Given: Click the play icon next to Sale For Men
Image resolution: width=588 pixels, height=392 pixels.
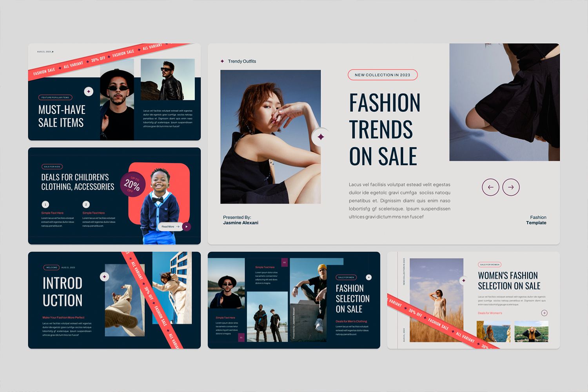Looking at the screenshot, I should 368,277.
